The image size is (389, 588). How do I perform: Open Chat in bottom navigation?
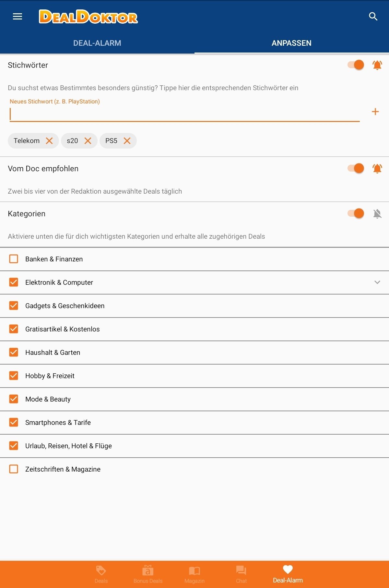241,574
